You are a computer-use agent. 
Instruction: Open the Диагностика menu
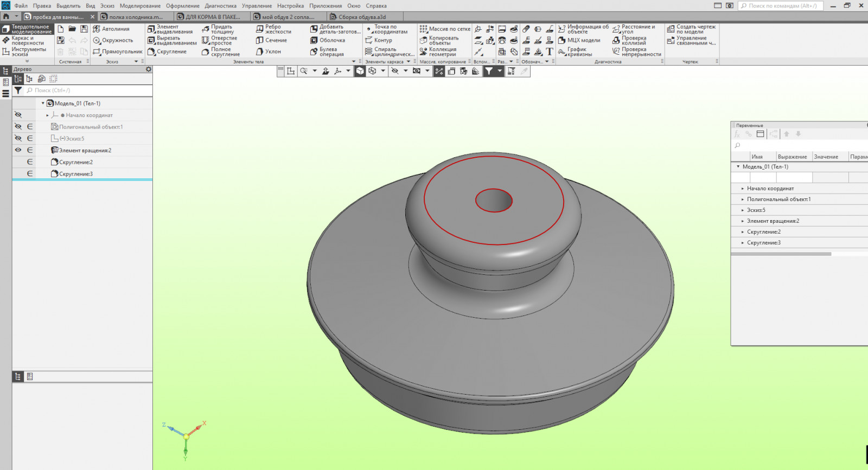(220, 5)
